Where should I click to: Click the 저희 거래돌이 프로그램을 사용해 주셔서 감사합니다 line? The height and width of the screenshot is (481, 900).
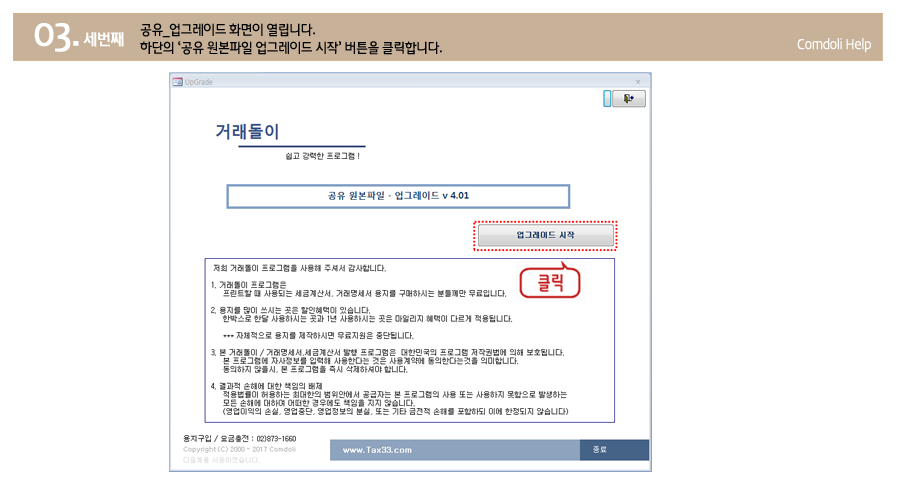[x=300, y=268]
